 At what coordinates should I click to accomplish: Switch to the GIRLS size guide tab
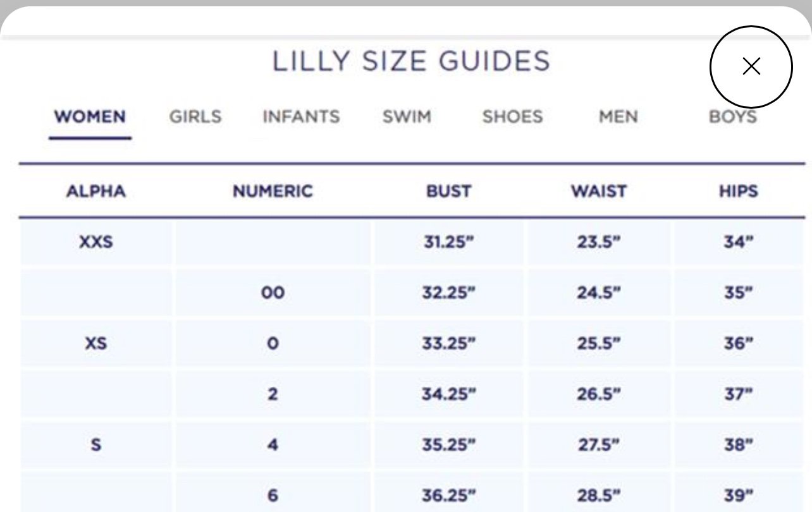tap(195, 117)
